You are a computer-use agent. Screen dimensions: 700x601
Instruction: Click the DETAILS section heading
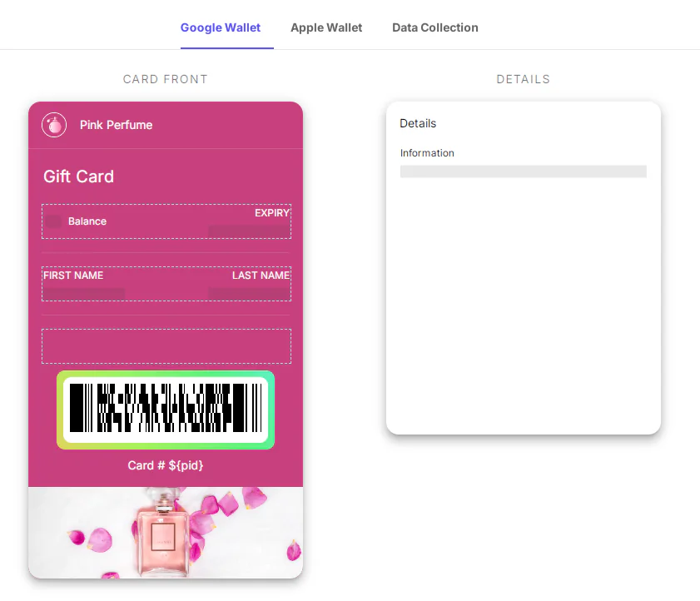point(524,79)
